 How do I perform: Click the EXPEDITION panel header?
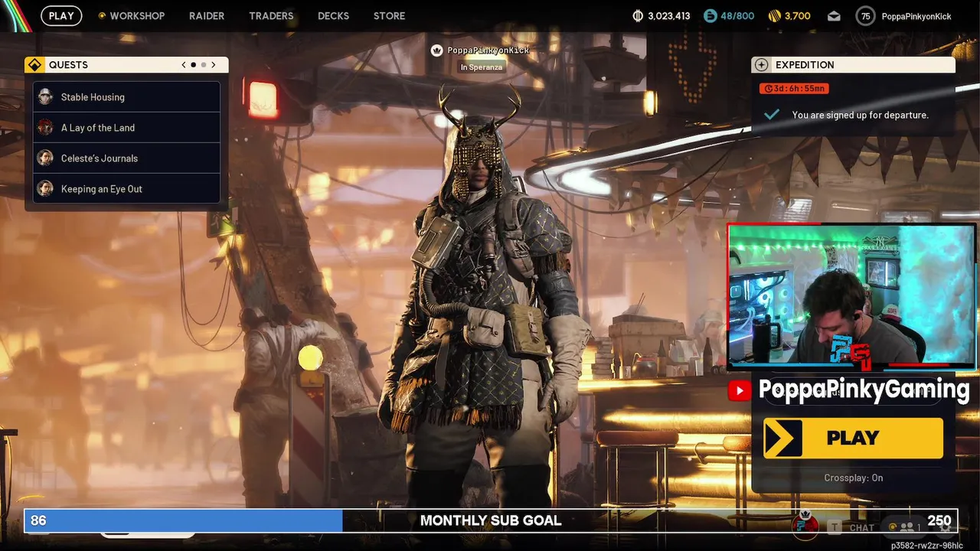(x=853, y=65)
